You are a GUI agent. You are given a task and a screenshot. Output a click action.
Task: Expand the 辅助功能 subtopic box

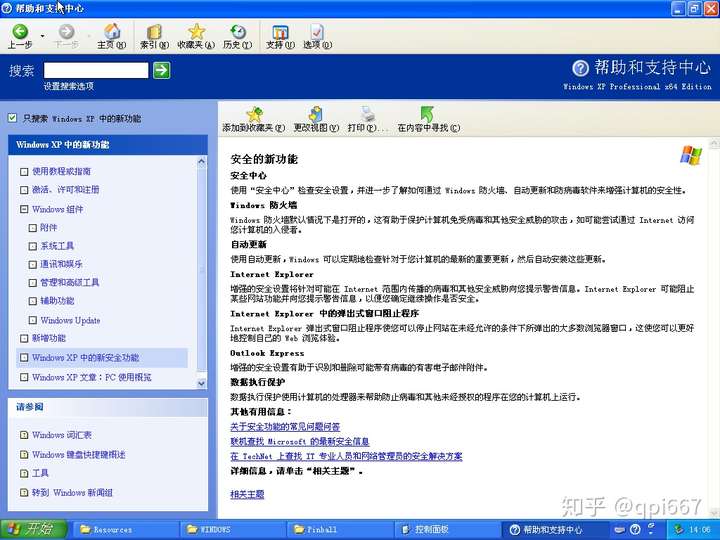coord(33,301)
